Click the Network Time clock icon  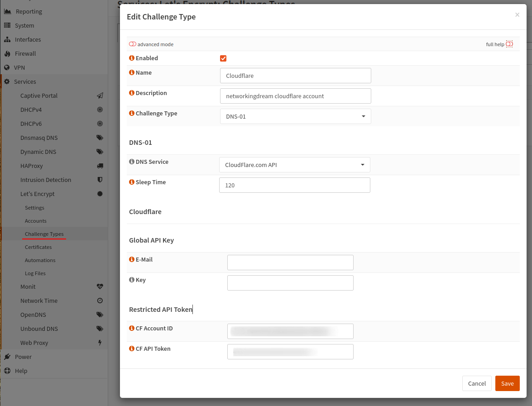click(100, 301)
